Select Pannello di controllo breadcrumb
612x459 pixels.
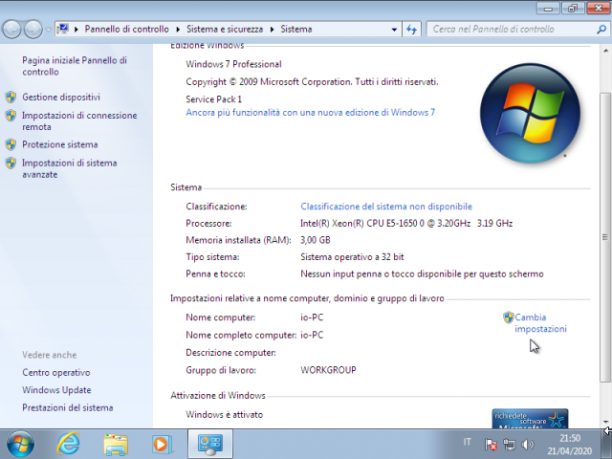[126, 29]
